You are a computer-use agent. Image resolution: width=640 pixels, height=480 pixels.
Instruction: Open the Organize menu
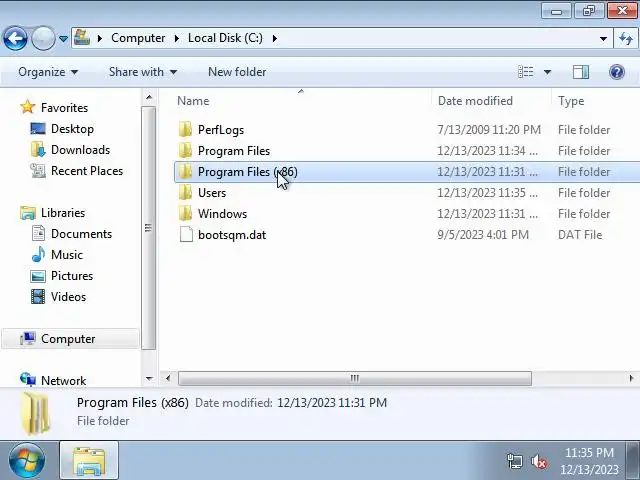(48, 72)
